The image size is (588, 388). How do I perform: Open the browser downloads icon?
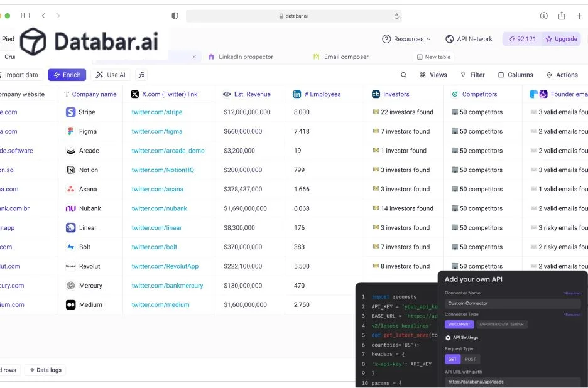(544, 16)
